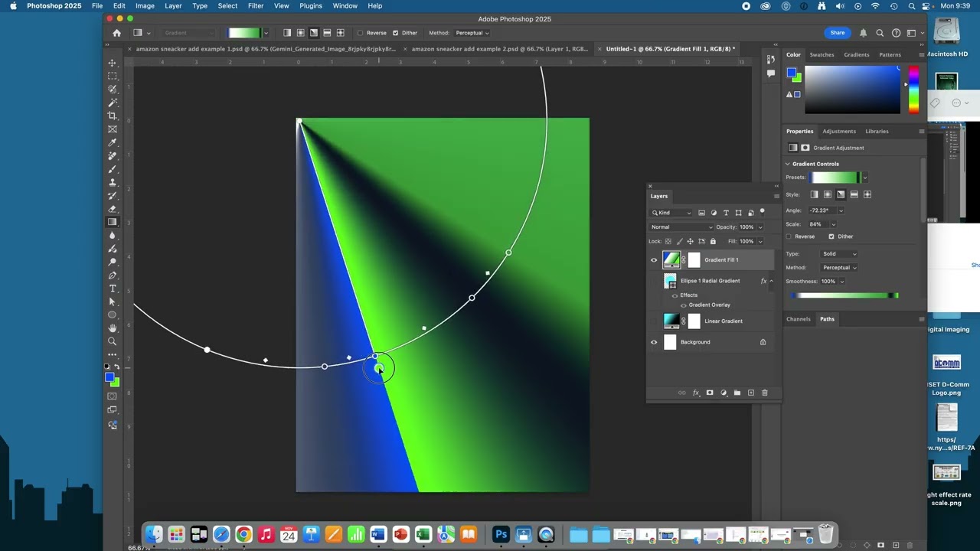This screenshot has height=551, width=980.
Task: Switch to the Channels tab
Action: point(798,319)
